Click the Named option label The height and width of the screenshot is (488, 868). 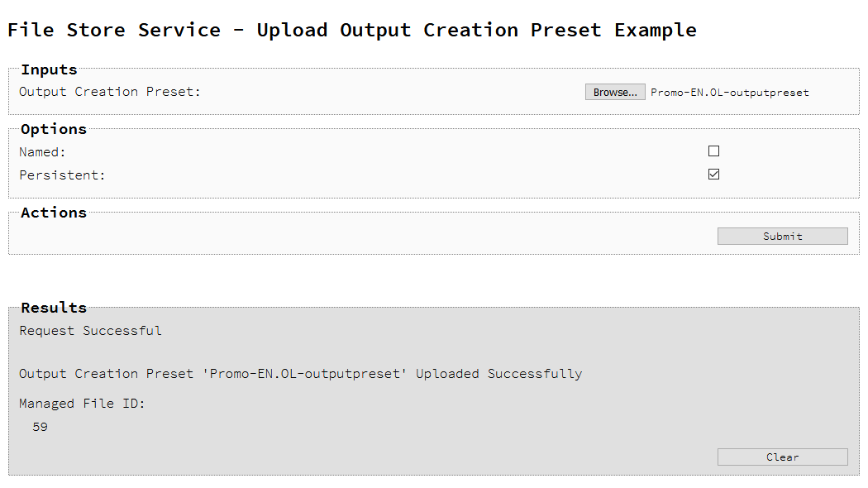(x=43, y=151)
